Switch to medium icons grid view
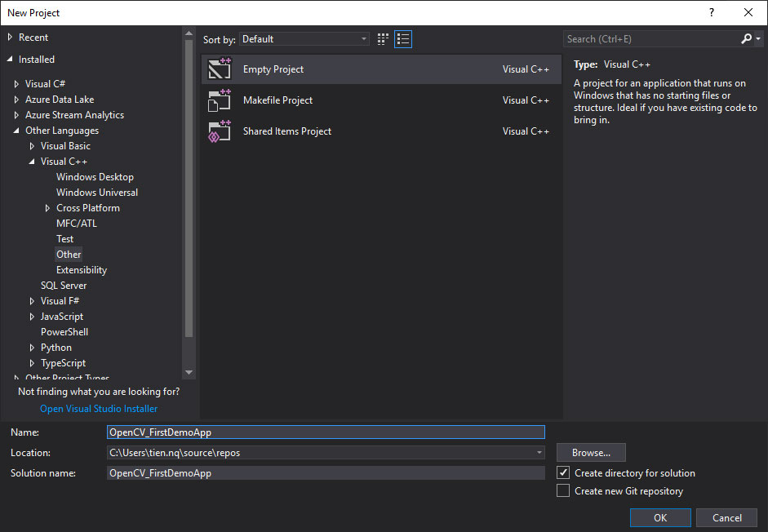The image size is (768, 532). [x=384, y=39]
